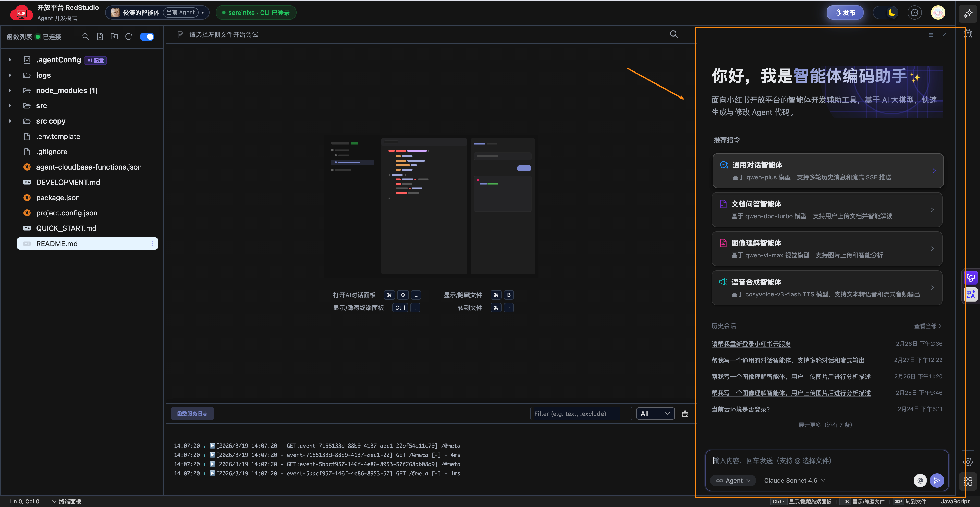Open the current Agent selector dropdown
Image resolution: width=980 pixels, height=507 pixels.
point(157,13)
